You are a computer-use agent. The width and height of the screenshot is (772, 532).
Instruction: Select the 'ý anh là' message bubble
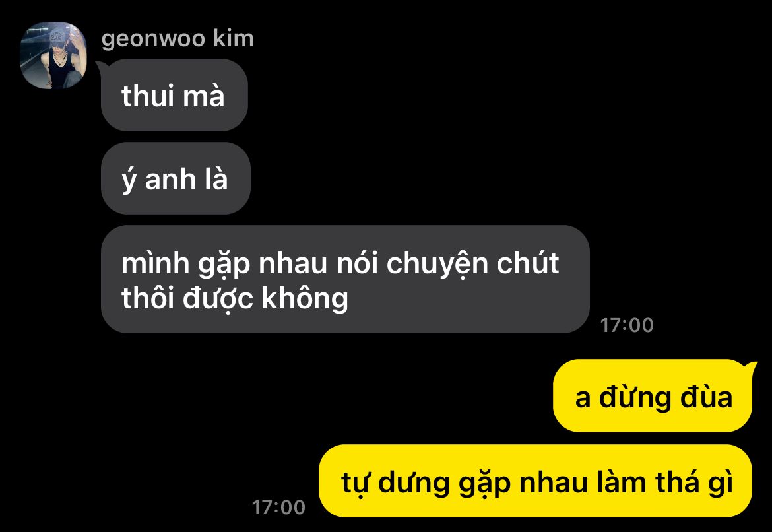[x=176, y=178]
